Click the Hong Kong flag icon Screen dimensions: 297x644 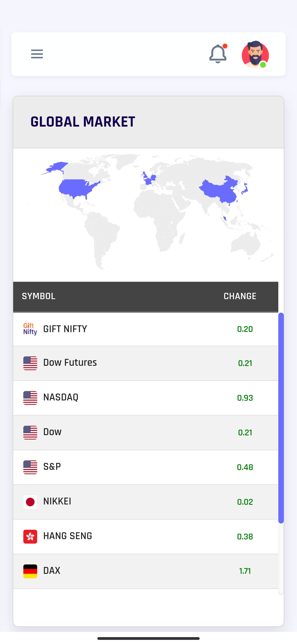(x=30, y=536)
